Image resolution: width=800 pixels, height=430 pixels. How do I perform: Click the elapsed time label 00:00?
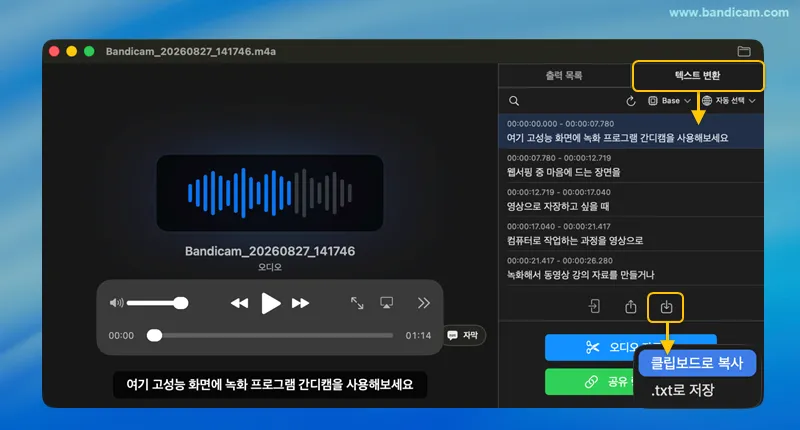pyautogui.click(x=121, y=336)
